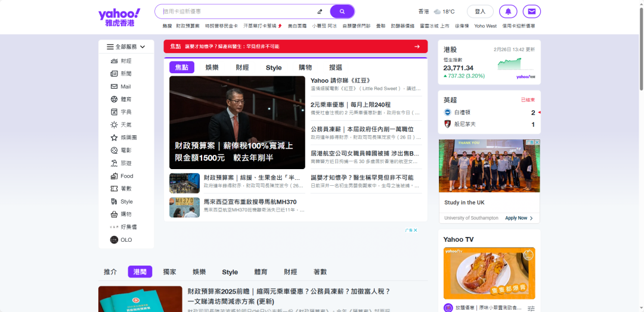Open OLO icon in sidebar
The height and width of the screenshot is (312, 644).
pyautogui.click(x=114, y=240)
